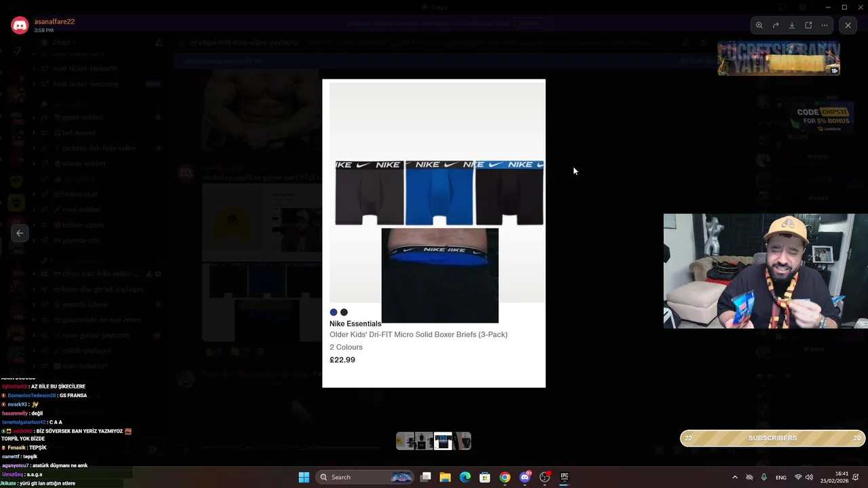
Task: Open Epic Games Launcher from the taskbar
Action: tap(564, 477)
